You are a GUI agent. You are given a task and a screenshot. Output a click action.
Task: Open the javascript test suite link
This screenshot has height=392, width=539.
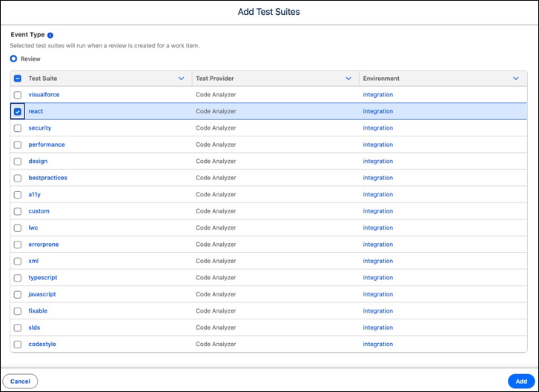pyautogui.click(x=42, y=294)
